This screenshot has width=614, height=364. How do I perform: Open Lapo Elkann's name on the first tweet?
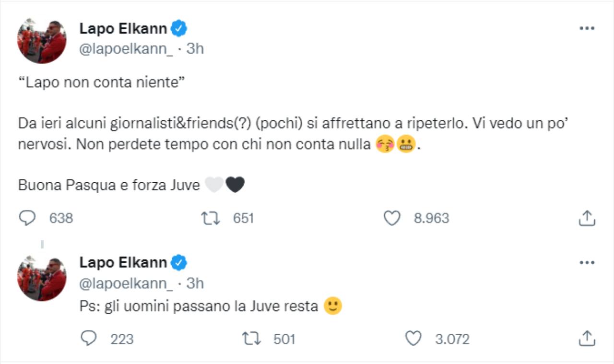pos(123,29)
